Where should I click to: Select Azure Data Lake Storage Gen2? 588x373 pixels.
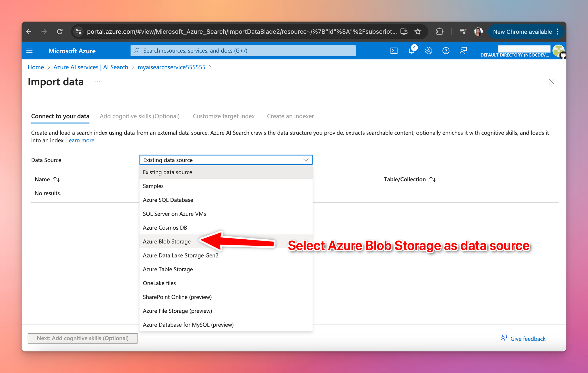click(226, 255)
